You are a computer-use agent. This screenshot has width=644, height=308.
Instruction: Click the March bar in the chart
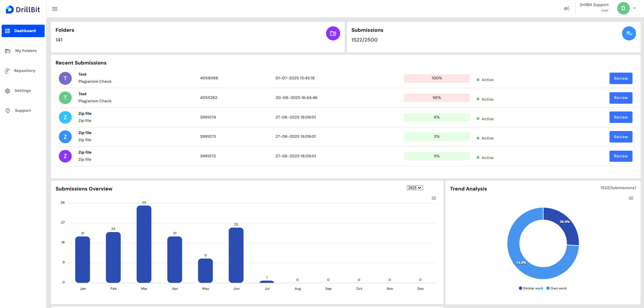click(x=144, y=244)
